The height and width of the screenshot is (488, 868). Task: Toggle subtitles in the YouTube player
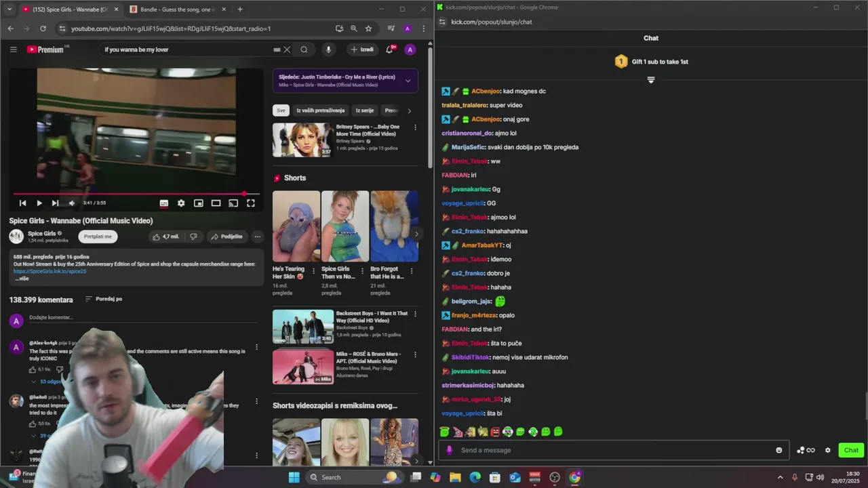click(163, 203)
